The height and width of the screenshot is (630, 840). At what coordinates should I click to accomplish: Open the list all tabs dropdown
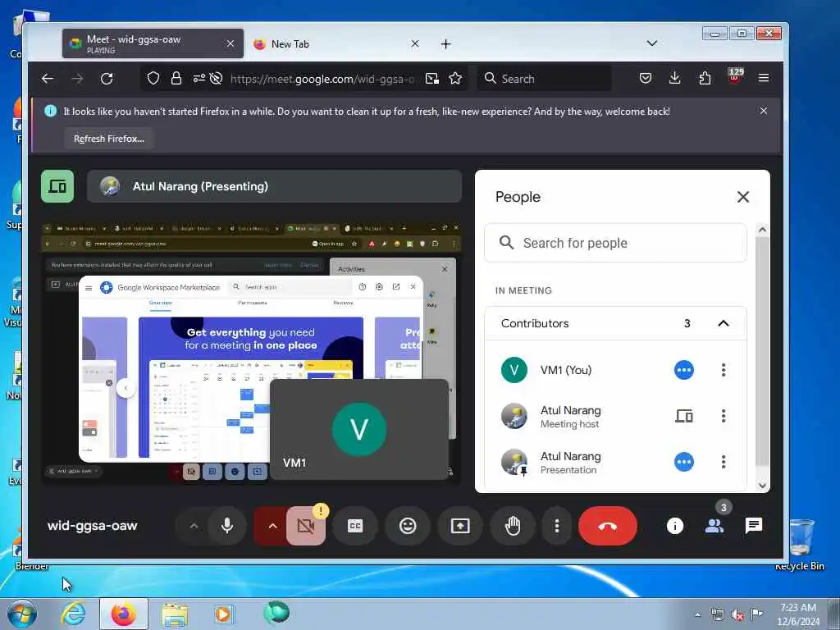coord(652,43)
